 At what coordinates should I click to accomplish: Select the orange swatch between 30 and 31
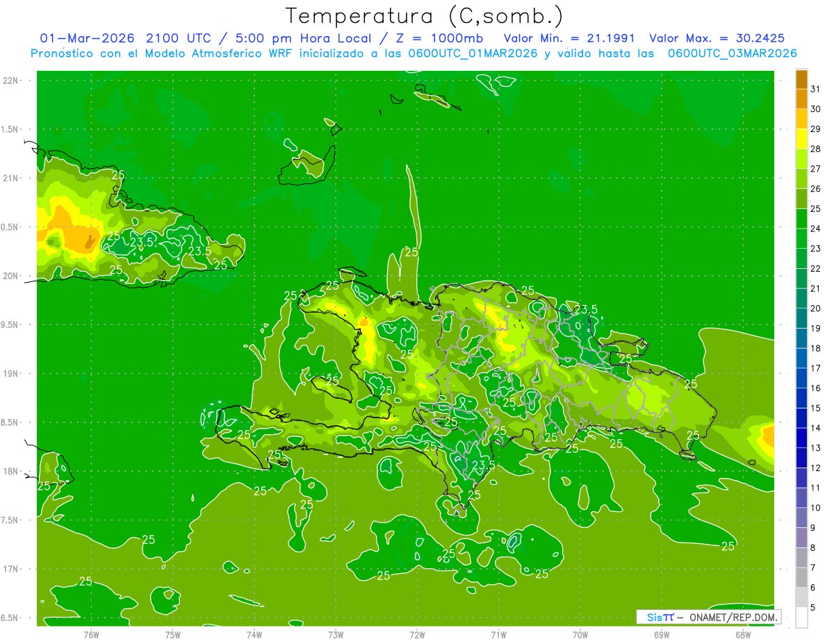click(x=801, y=99)
